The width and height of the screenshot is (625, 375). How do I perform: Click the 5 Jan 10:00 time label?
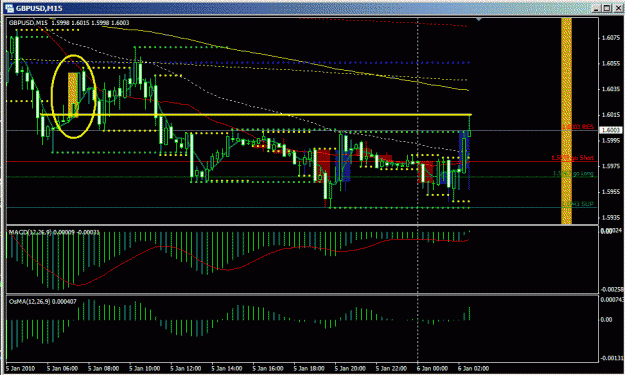pyautogui.click(x=145, y=368)
